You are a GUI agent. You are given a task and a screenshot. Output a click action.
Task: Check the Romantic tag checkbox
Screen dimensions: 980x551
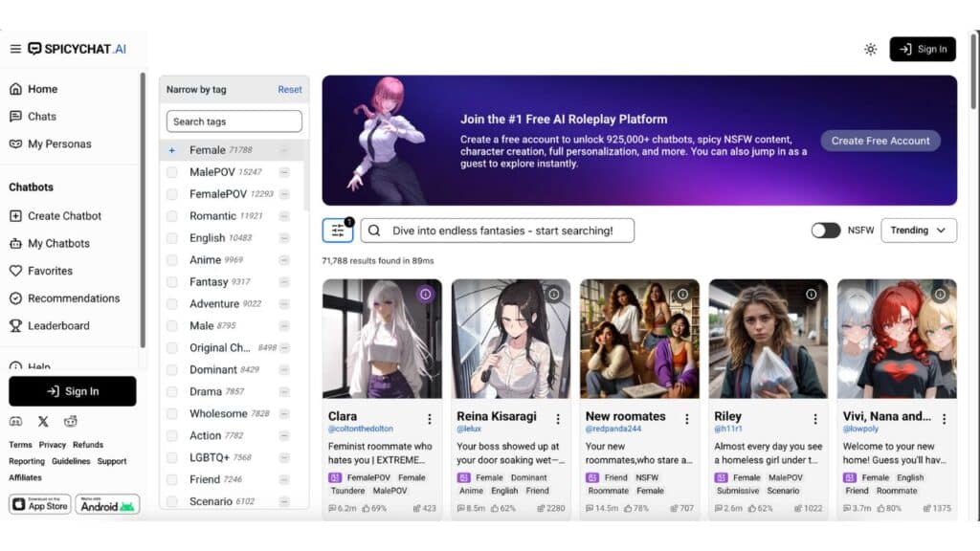tap(172, 216)
